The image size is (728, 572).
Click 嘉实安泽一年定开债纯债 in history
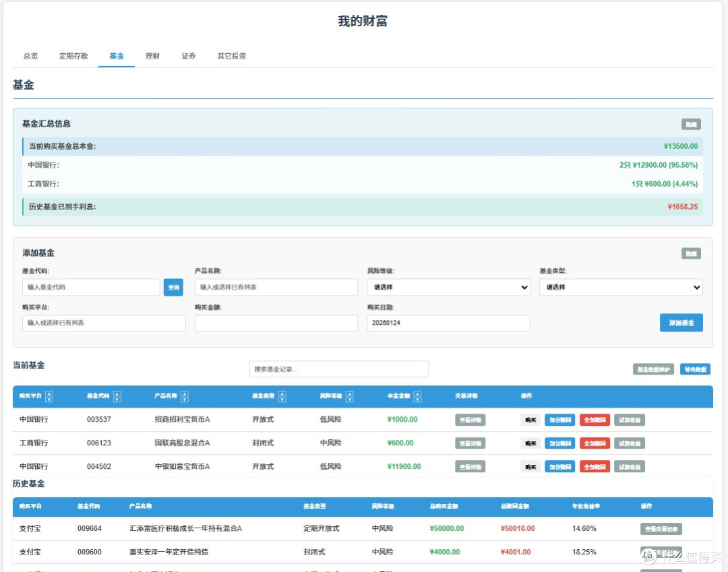pyautogui.click(x=169, y=552)
